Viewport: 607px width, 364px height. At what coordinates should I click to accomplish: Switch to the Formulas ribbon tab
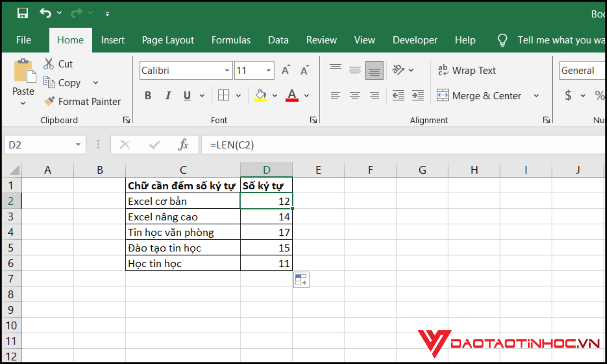point(231,40)
